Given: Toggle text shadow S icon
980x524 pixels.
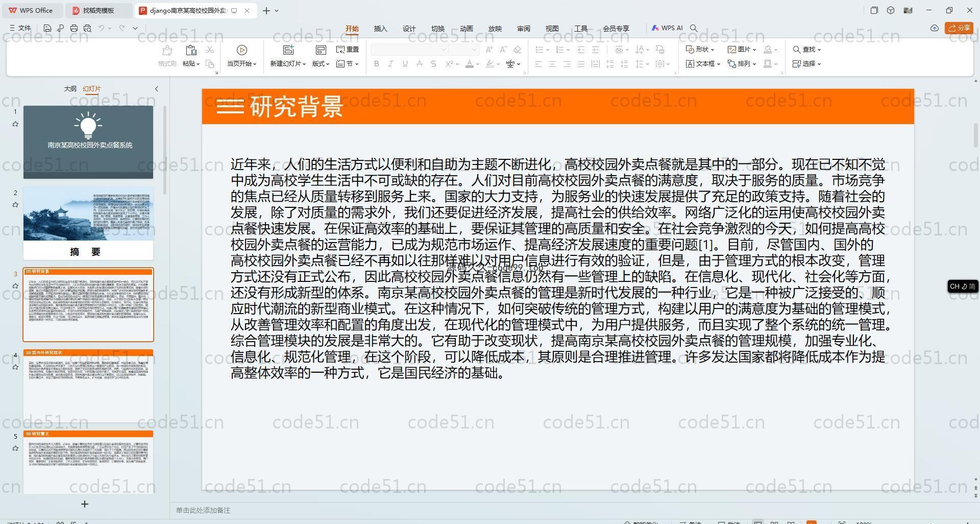Looking at the screenshot, I should (x=433, y=64).
